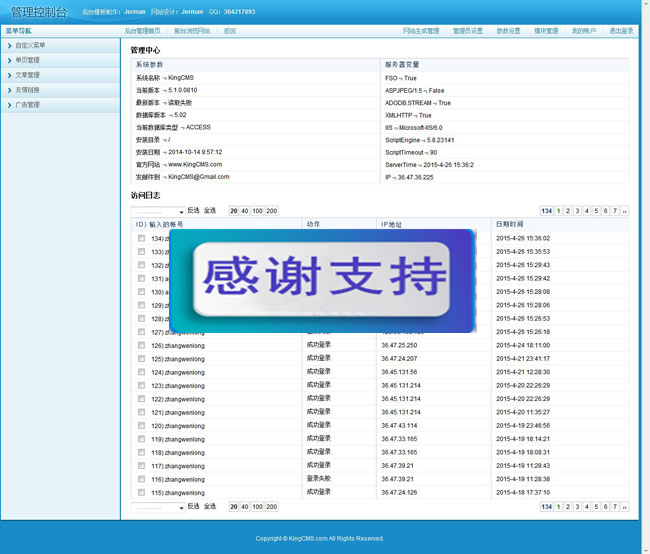Click the 动作 column header
Viewport: 650px width, 554px height.
point(313,224)
